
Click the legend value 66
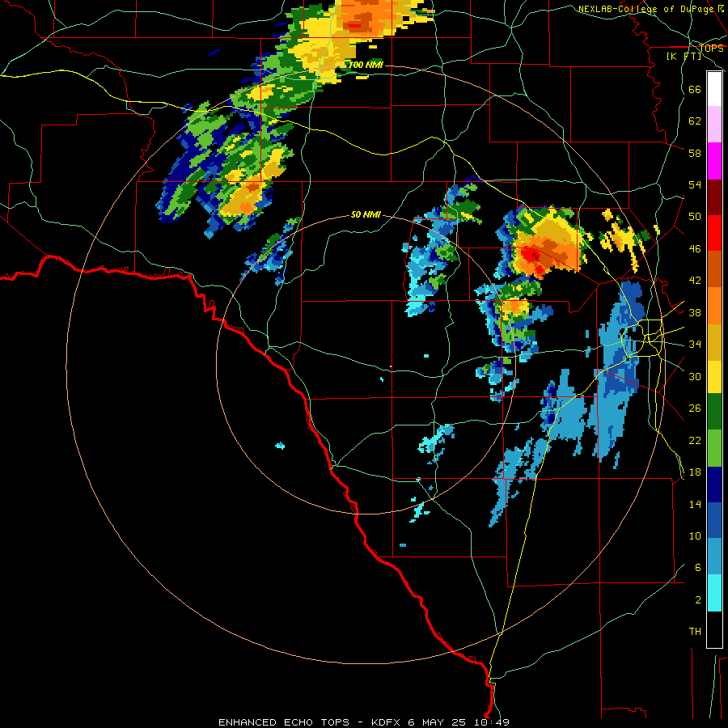pos(695,89)
